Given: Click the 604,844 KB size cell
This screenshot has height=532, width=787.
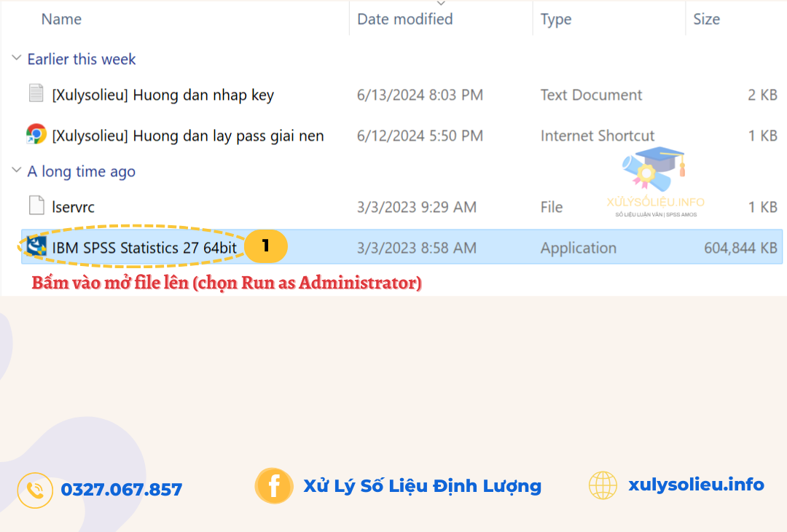Looking at the screenshot, I should 740,248.
